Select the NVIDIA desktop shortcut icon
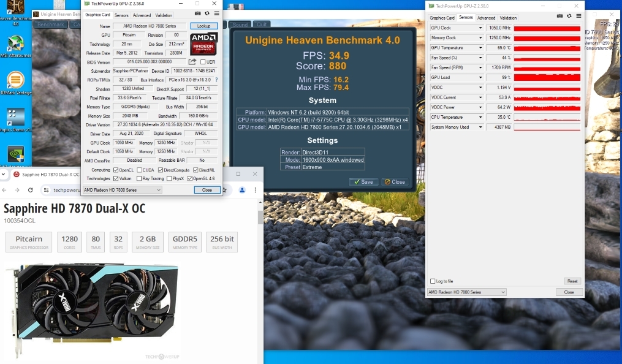 (16, 154)
